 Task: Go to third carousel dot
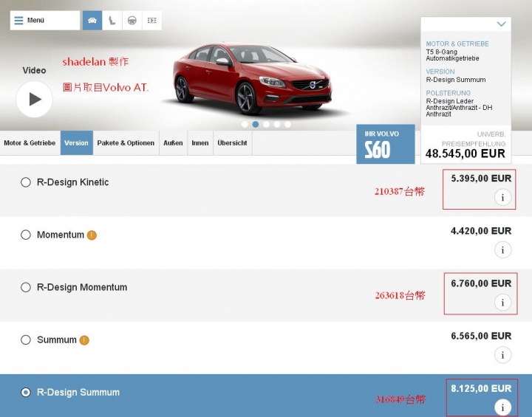tap(266, 125)
